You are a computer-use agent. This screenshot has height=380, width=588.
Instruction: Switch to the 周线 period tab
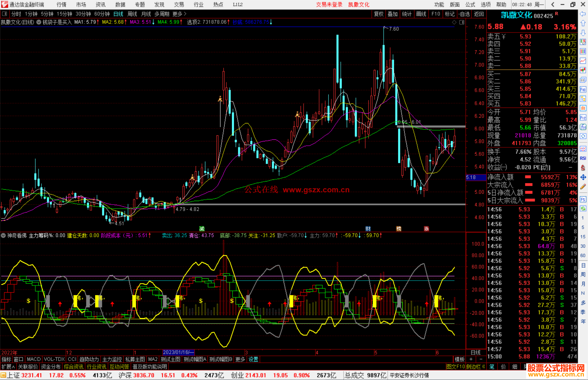coord(132,14)
